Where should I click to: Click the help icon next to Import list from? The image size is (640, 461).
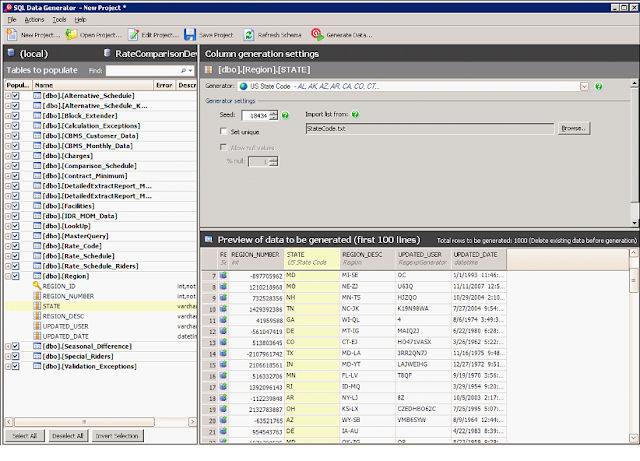(355, 114)
